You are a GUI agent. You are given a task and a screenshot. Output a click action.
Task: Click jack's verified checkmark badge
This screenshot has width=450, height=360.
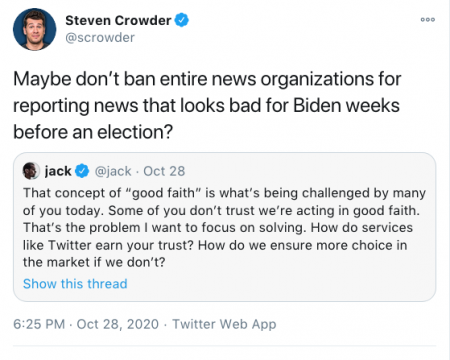[82, 171]
